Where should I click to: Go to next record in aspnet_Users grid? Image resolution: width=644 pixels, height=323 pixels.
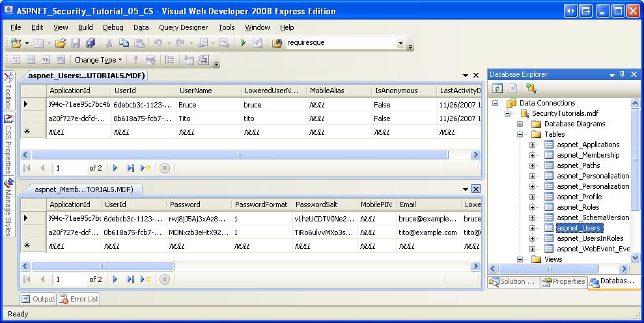(115, 167)
